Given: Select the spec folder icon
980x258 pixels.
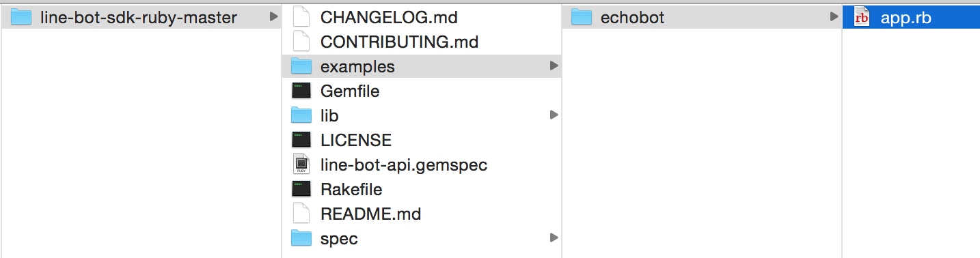Looking at the screenshot, I should pos(301,238).
